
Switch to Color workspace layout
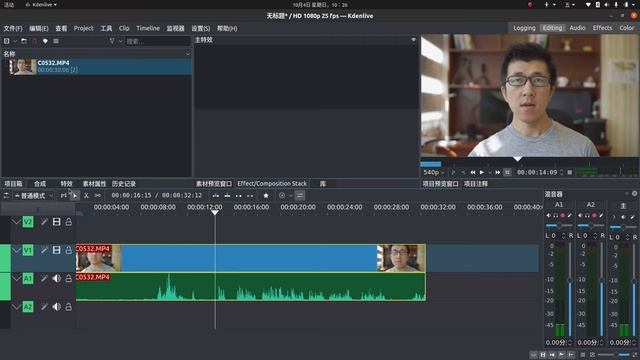point(627,28)
